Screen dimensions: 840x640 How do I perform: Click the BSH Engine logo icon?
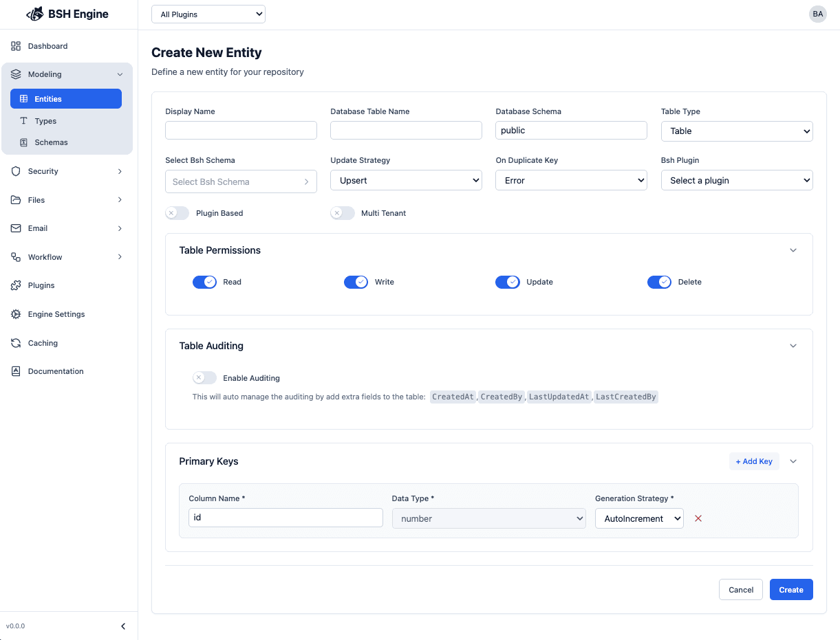pos(35,14)
